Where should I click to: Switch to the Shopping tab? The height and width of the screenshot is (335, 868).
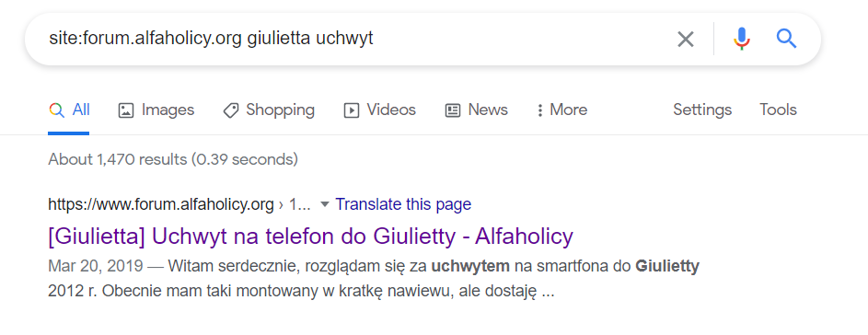(x=269, y=110)
